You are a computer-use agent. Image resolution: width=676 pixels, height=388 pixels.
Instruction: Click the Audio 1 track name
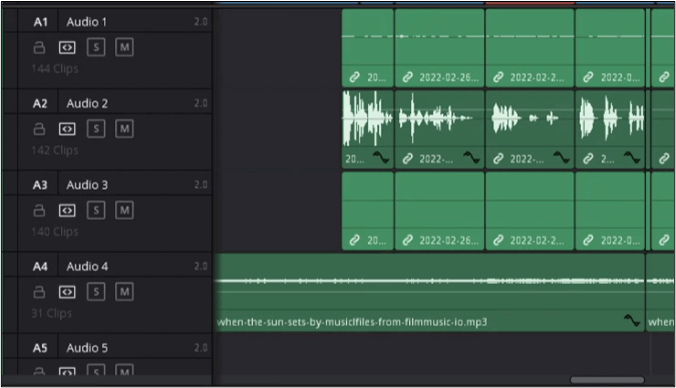(86, 22)
